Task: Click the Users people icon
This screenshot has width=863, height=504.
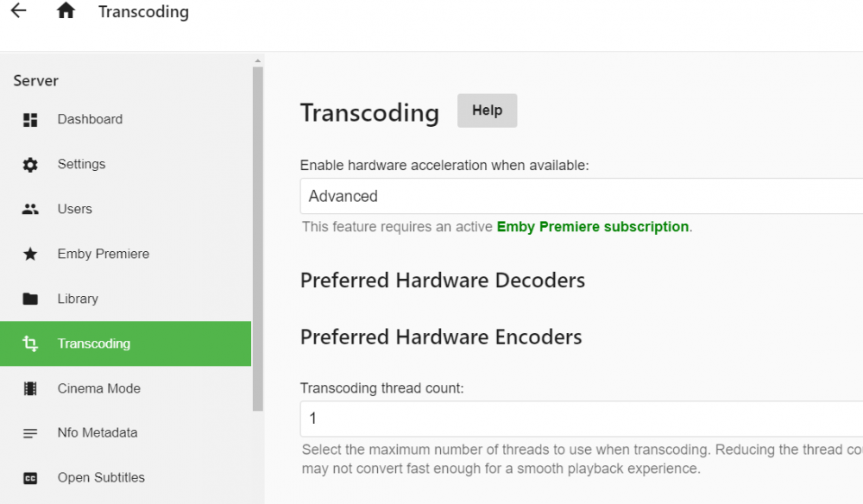Action: (x=30, y=209)
